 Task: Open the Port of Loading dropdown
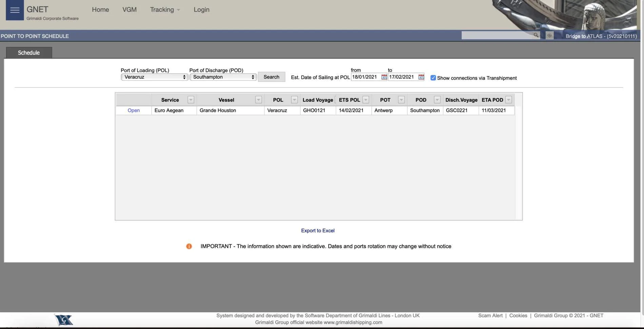155,77
